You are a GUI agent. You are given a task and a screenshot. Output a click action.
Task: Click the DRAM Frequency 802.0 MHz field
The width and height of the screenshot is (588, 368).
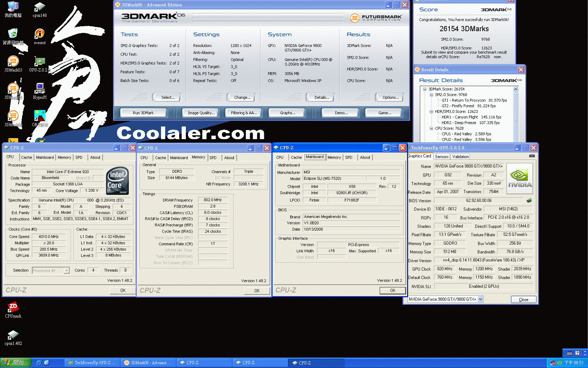[x=213, y=200]
